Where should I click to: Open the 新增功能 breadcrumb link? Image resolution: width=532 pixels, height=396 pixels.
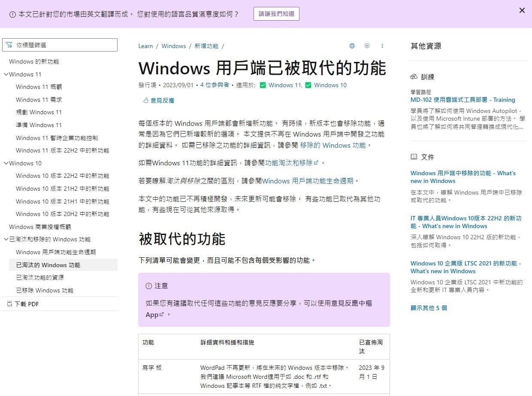point(206,46)
